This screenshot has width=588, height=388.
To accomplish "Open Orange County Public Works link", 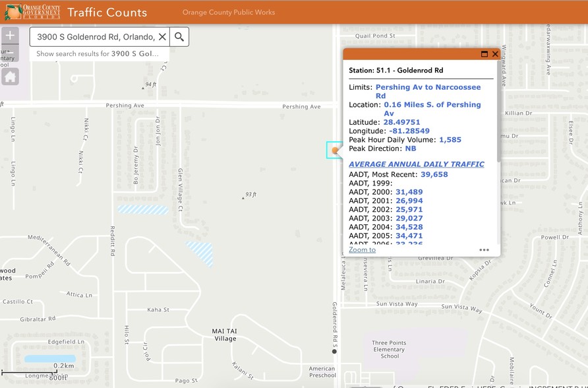I will point(228,12).
